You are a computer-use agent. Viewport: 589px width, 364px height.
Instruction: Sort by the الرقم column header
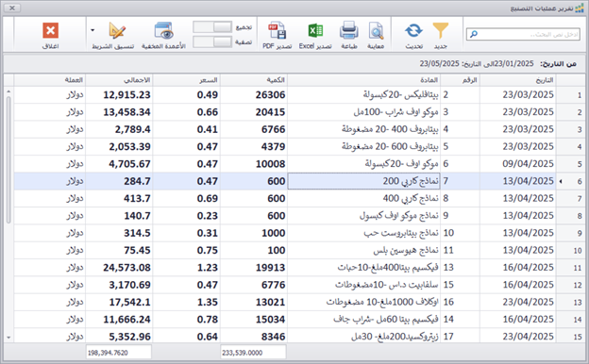(x=461, y=80)
